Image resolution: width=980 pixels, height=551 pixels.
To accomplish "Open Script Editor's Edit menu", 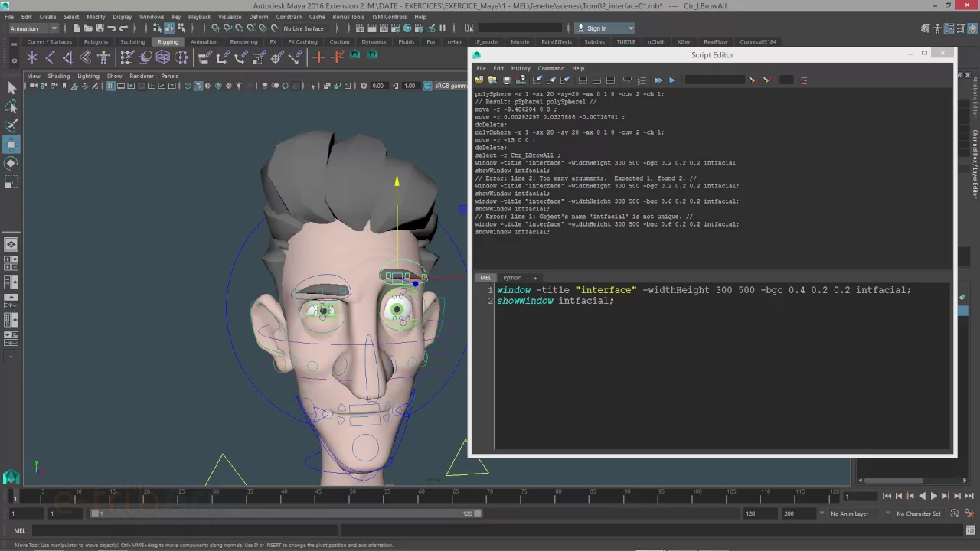I will point(498,68).
